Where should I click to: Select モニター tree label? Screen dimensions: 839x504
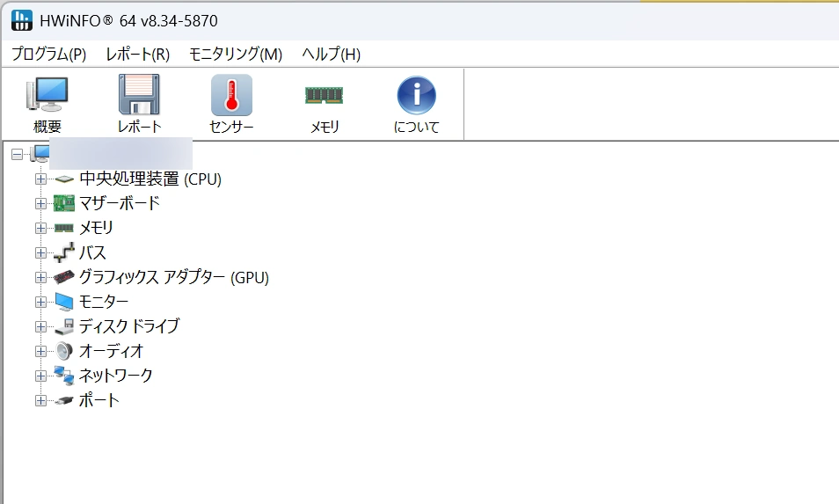[104, 302]
